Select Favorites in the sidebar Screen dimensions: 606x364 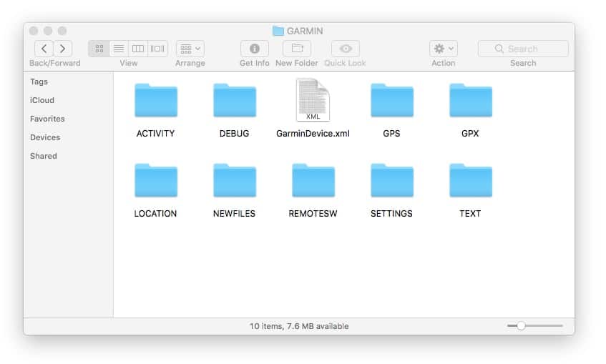click(x=47, y=119)
